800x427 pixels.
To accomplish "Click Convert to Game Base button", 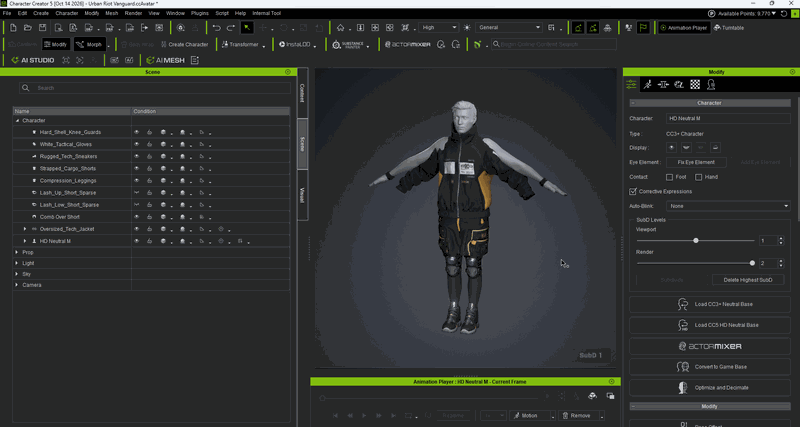I will point(710,367).
